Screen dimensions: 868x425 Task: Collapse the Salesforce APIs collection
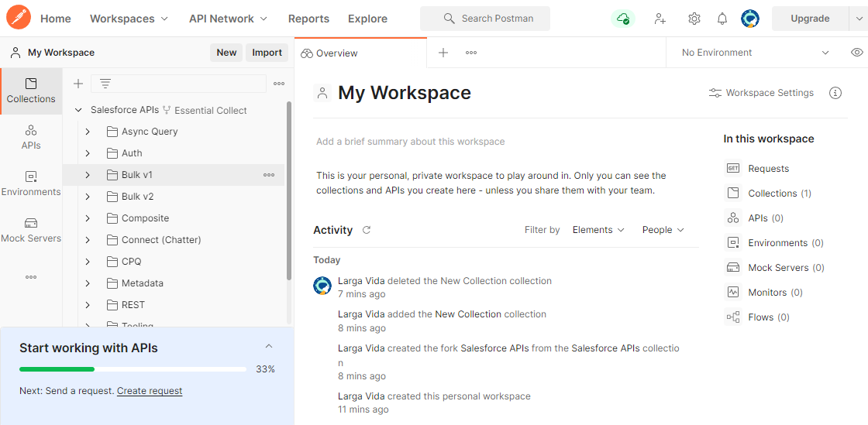click(x=78, y=110)
